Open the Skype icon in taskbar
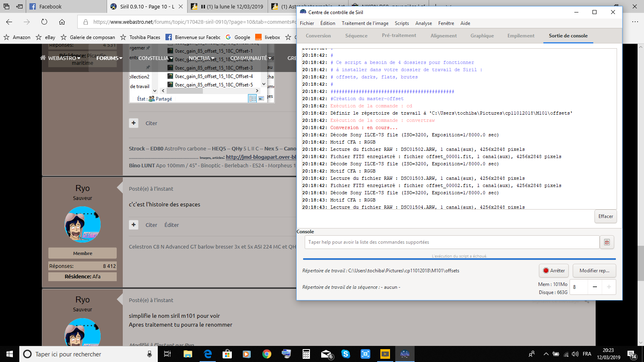The width and height of the screenshot is (644, 362). coord(346,354)
